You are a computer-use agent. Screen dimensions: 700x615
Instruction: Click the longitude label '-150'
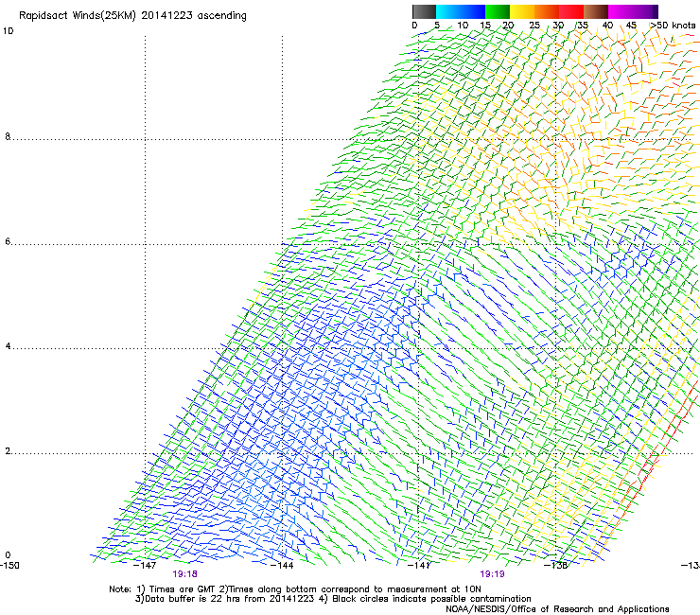[x=9, y=565]
